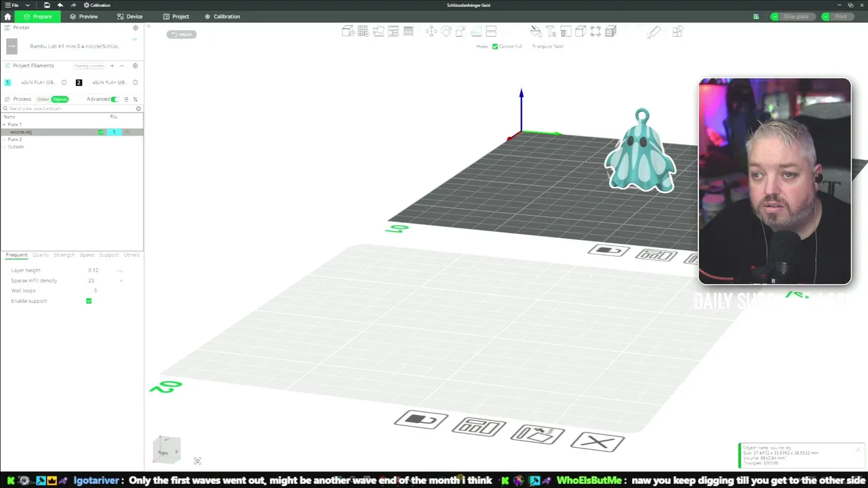Add a filament with plus icon
Screen dimensions: 868x488
112,66
